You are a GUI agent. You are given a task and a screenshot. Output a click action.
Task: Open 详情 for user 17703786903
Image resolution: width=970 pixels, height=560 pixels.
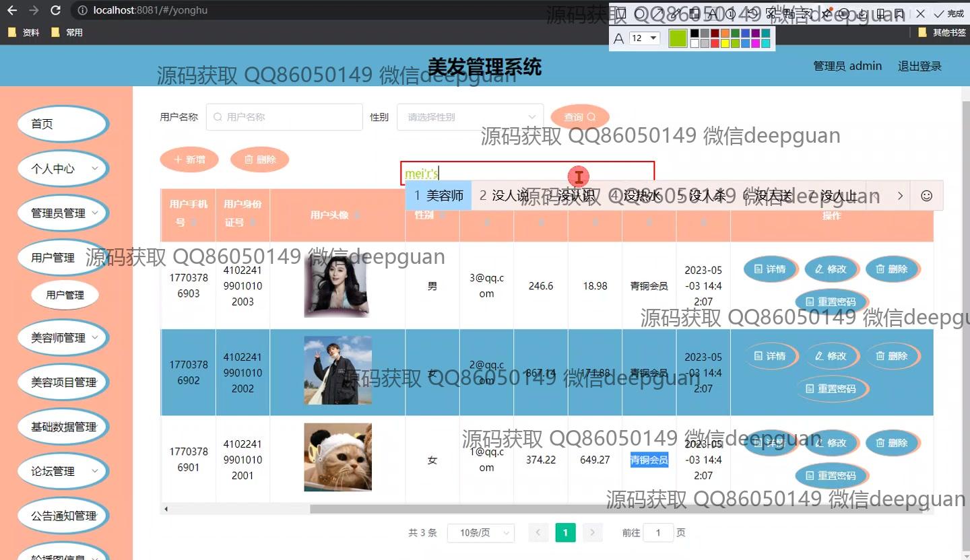tap(770, 269)
